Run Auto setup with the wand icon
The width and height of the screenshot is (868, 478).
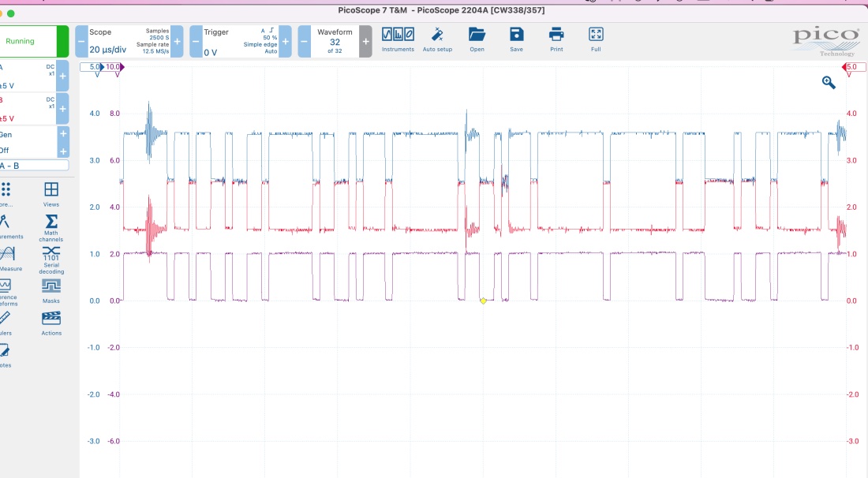click(x=437, y=39)
